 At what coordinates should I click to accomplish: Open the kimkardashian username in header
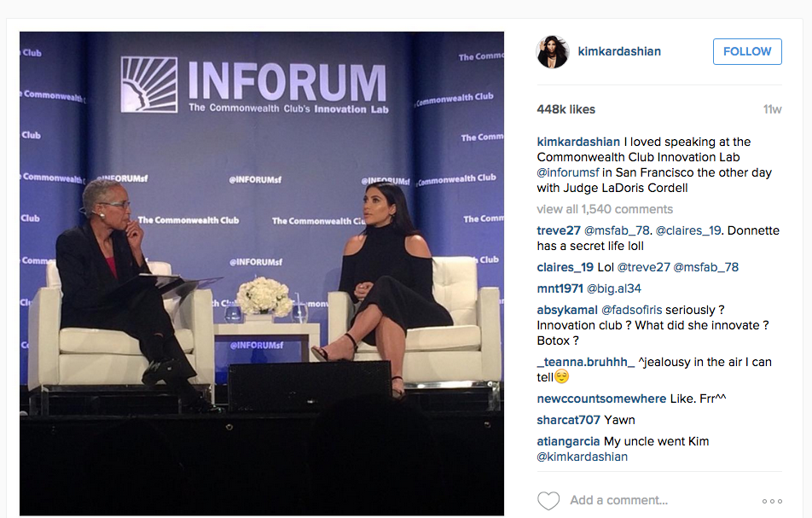click(619, 51)
